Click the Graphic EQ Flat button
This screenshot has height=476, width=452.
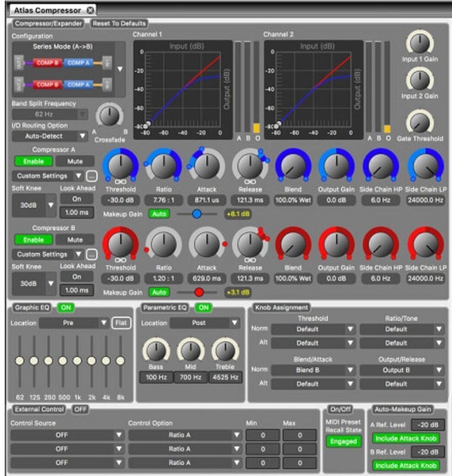point(121,323)
